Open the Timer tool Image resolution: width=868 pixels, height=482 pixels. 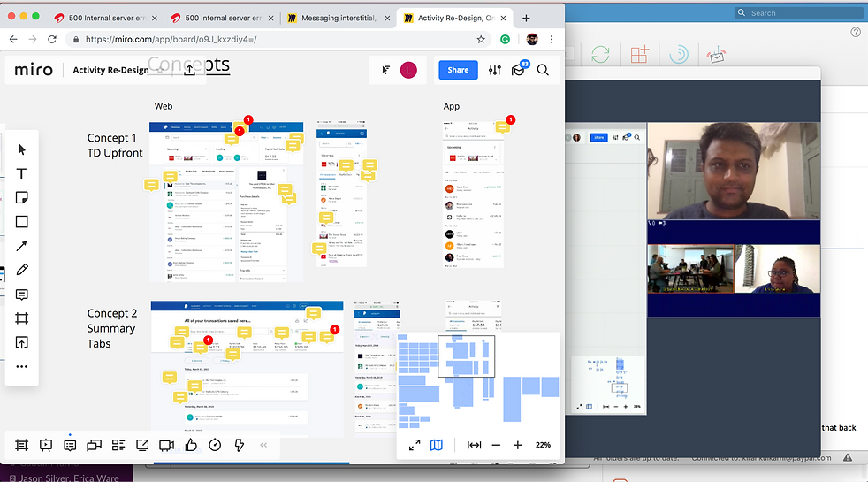click(215, 445)
